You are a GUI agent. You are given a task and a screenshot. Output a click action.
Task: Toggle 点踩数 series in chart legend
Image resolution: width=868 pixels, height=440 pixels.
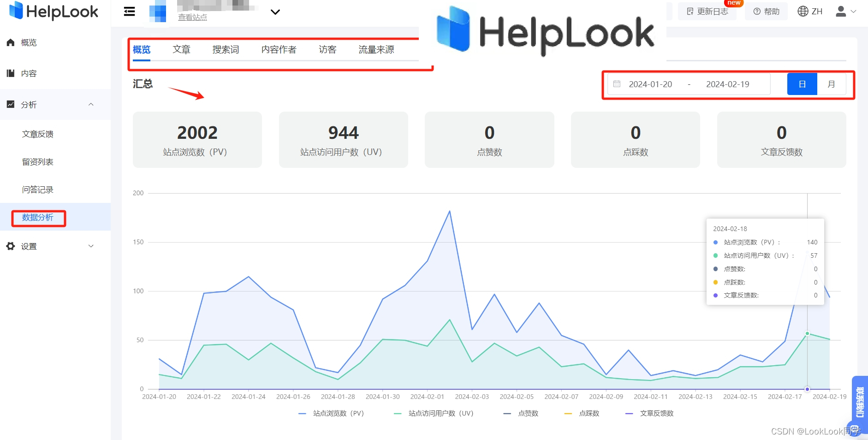(582, 413)
